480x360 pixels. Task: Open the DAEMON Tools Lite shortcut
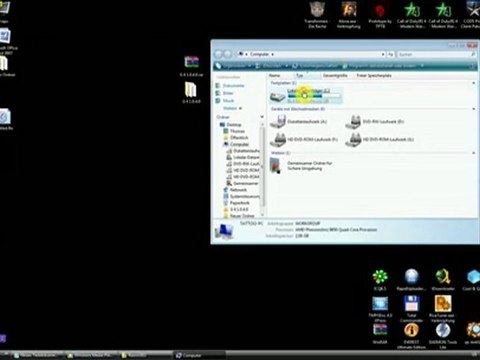[x=443, y=336]
